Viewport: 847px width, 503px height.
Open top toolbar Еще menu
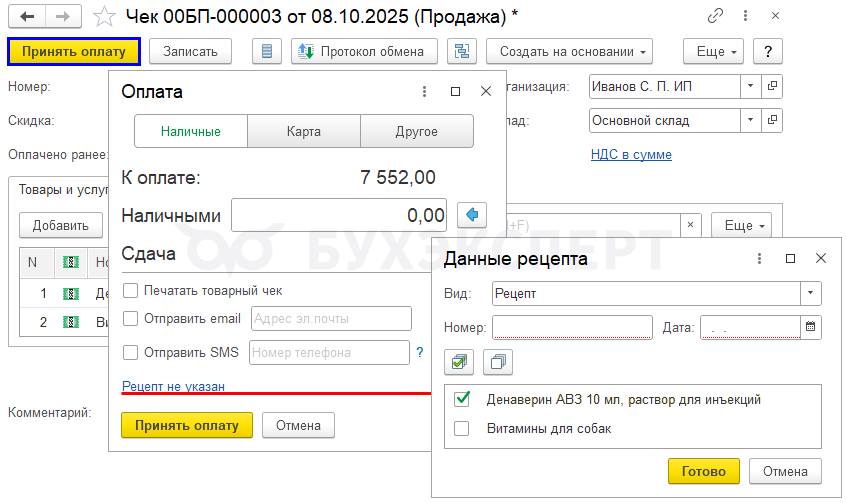tap(714, 51)
